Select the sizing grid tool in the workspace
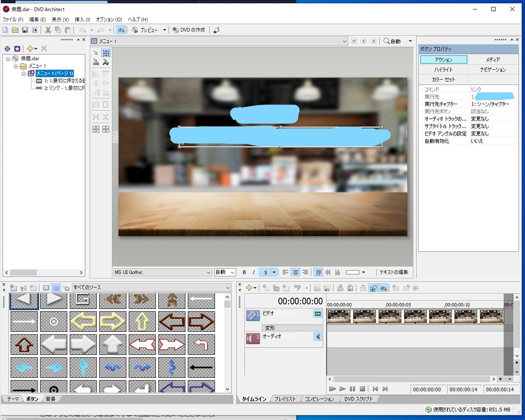 tap(105, 53)
